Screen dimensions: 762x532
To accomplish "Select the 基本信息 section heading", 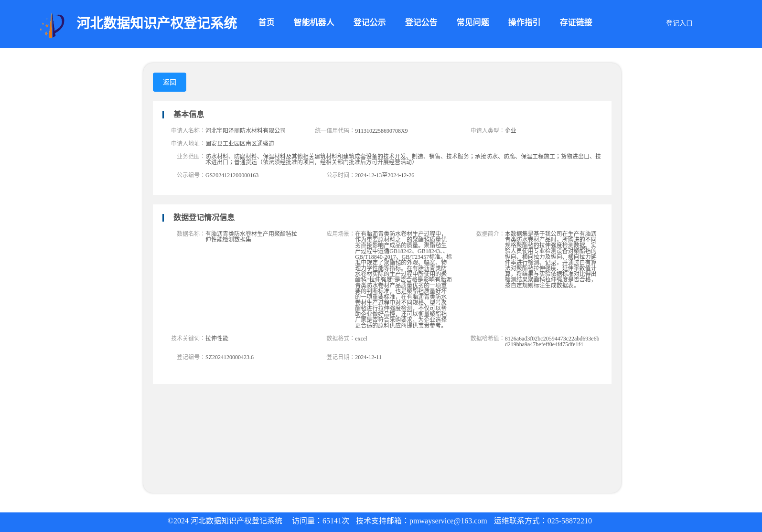I will coord(189,114).
